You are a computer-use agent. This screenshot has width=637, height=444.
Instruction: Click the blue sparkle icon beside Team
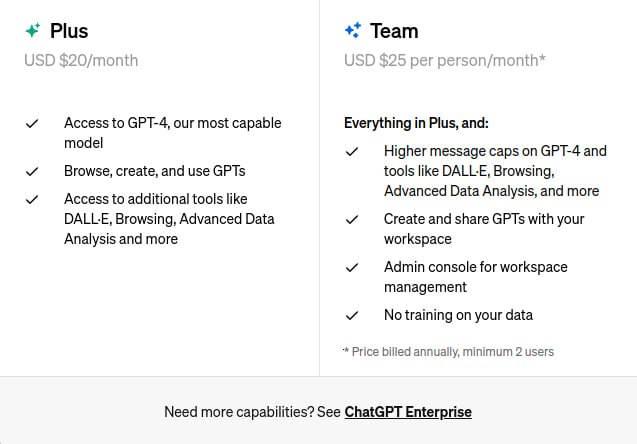(x=353, y=31)
